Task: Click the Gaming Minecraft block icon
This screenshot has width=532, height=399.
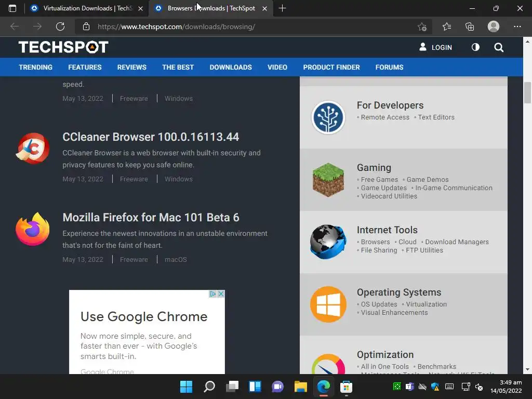Action: [x=328, y=180]
